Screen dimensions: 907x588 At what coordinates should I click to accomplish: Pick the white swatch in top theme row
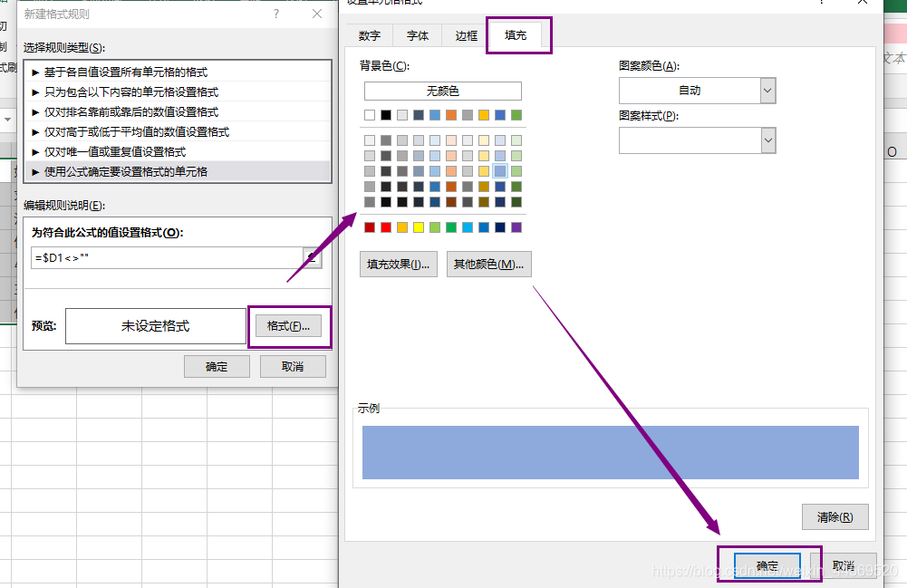(370, 115)
